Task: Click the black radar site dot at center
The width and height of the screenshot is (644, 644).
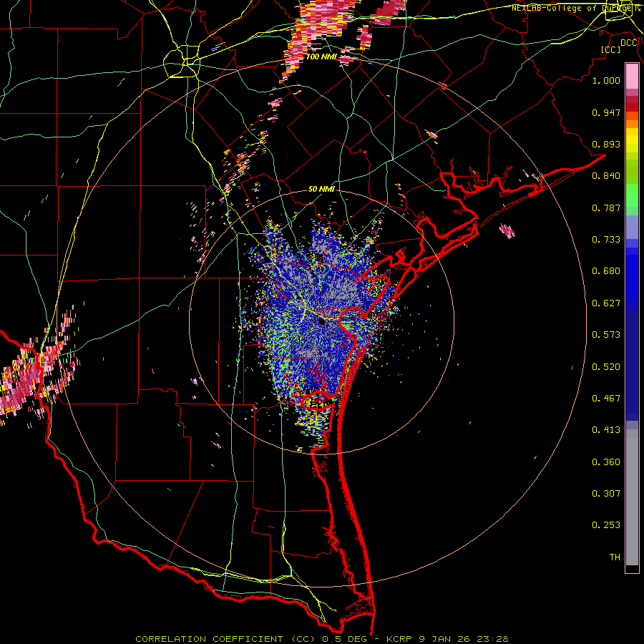Action: coord(322,322)
